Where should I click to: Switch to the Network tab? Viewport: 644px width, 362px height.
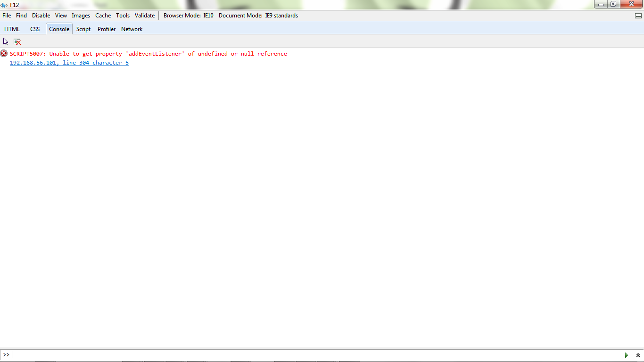(132, 29)
